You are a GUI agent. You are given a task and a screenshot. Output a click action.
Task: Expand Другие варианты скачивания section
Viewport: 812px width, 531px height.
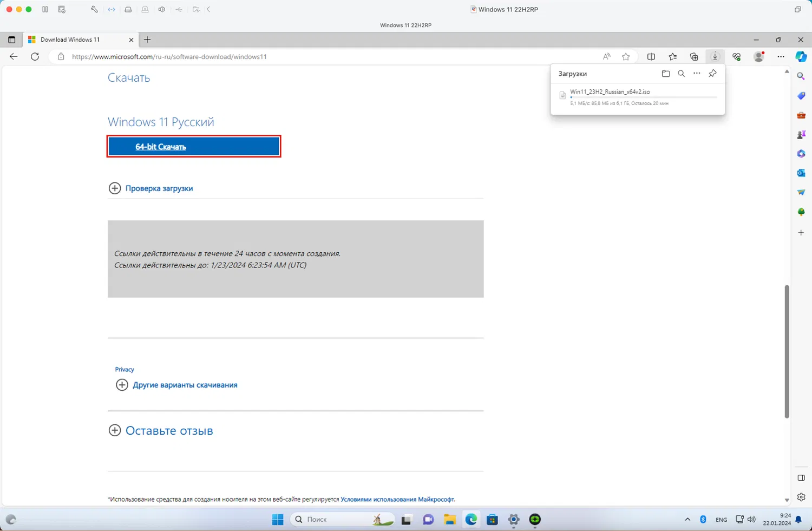pyautogui.click(x=177, y=385)
